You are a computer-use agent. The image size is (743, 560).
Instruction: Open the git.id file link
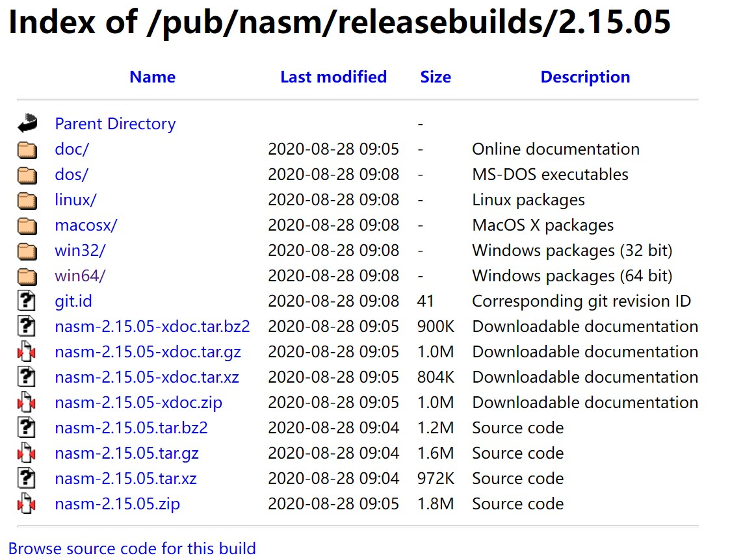[x=73, y=301]
